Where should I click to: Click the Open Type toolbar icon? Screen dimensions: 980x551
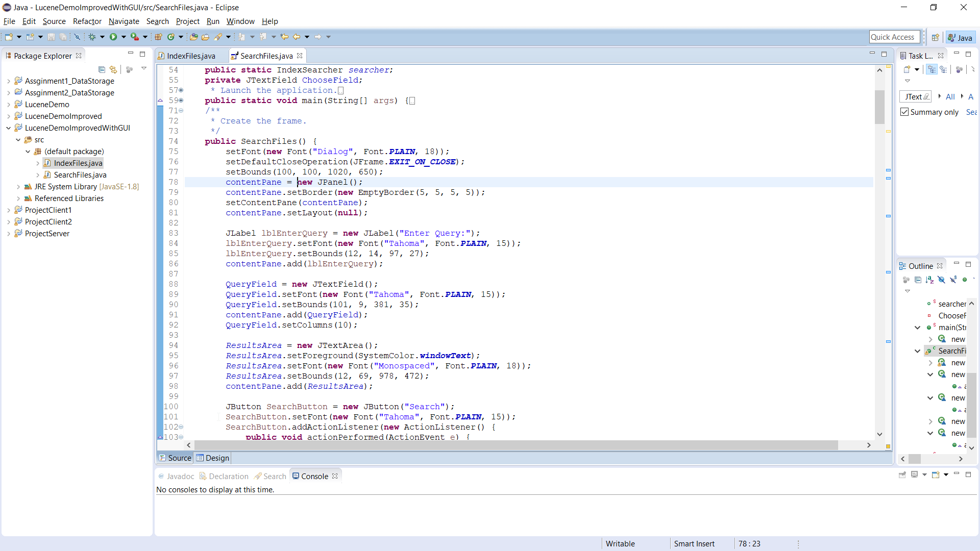(193, 37)
